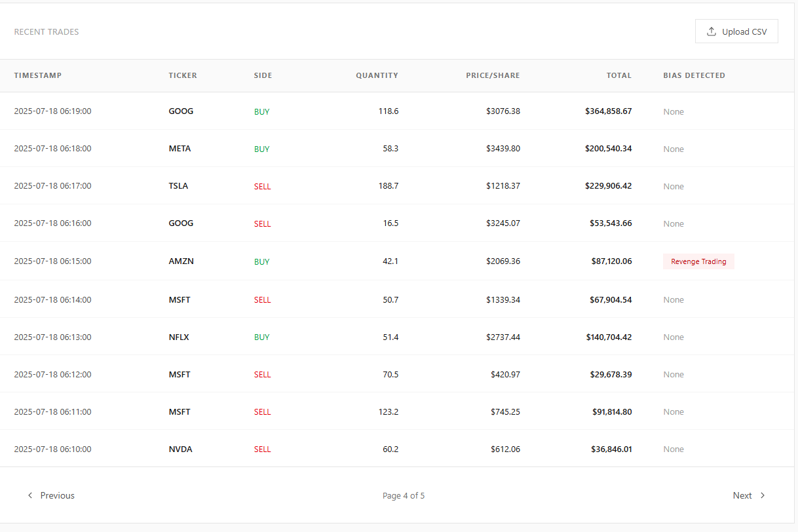Click the left chevron before Previous
798x532 pixels.
(30, 495)
